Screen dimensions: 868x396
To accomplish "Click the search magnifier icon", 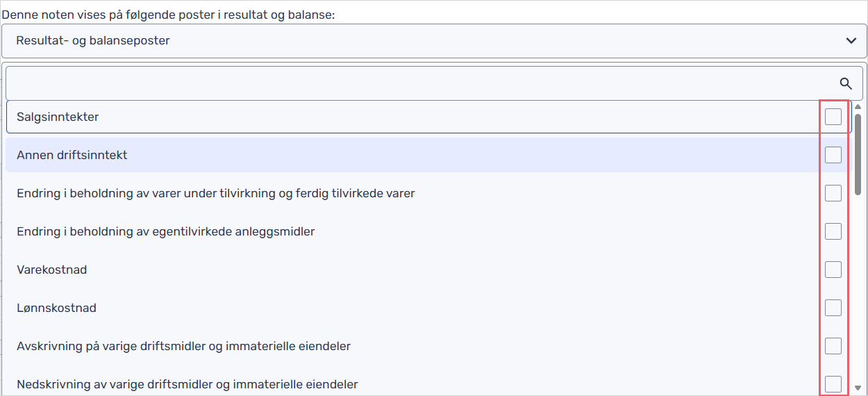I will (x=846, y=83).
